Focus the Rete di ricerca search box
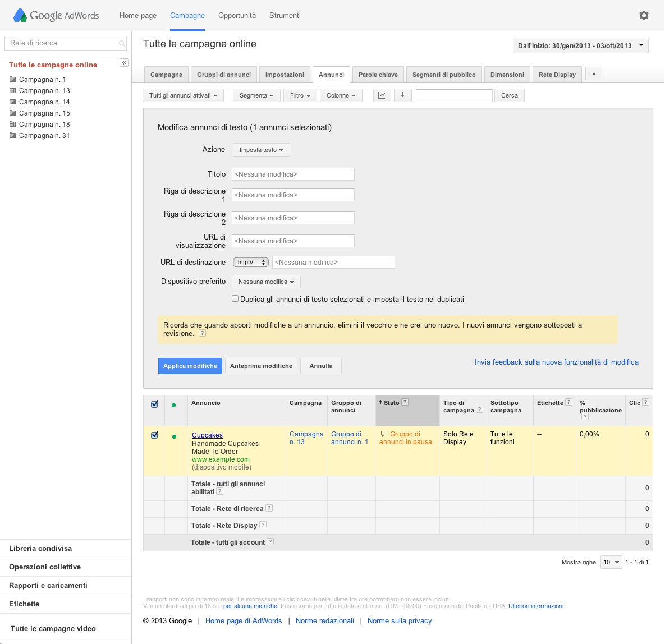The image size is (665, 644). coord(65,43)
